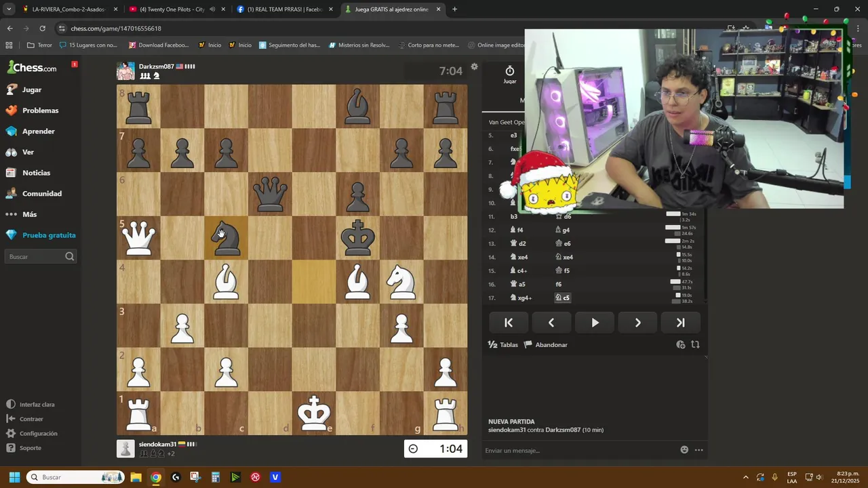Open the Terror bookmarks folder

(x=39, y=45)
